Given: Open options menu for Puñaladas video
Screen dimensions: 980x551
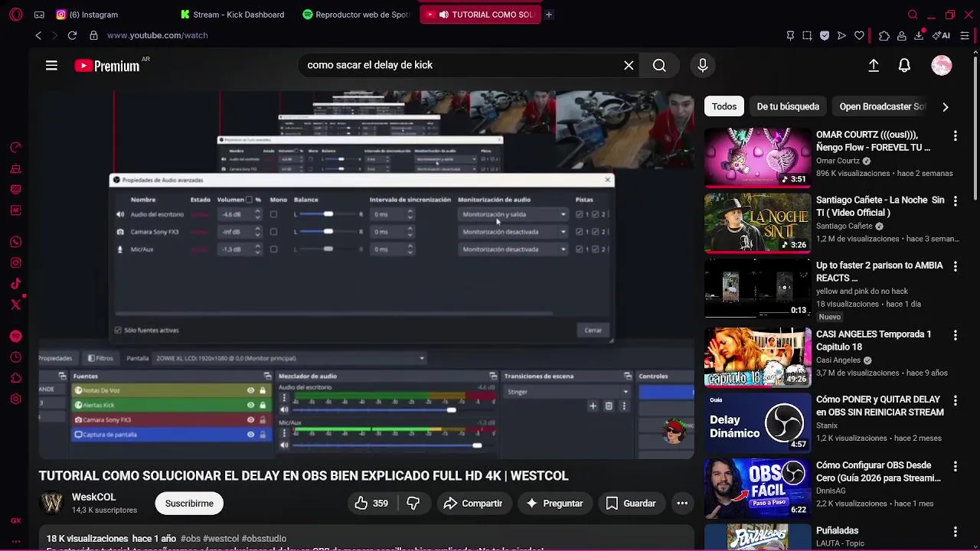Looking at the screenshot, I should coord(955,531).
